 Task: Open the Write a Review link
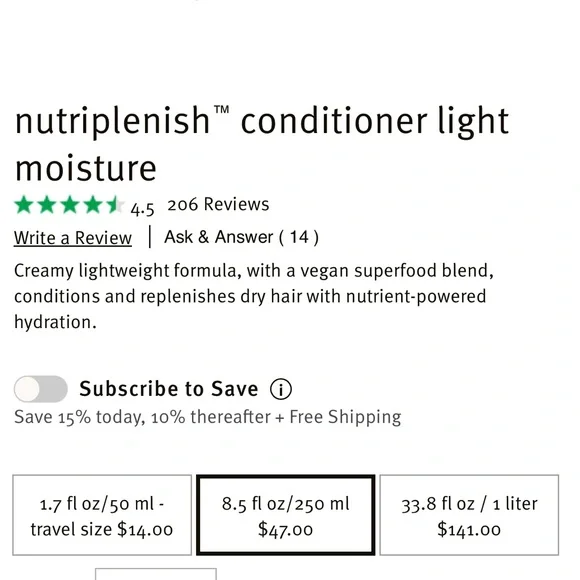[x=73, y=238]
